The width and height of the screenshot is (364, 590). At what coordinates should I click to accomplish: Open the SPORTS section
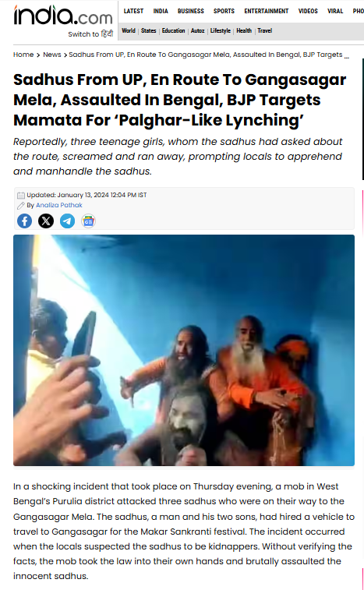point(224,11)
